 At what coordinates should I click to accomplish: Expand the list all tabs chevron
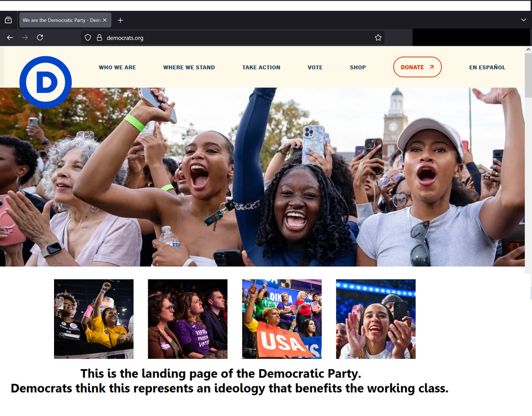coord(524,20)
